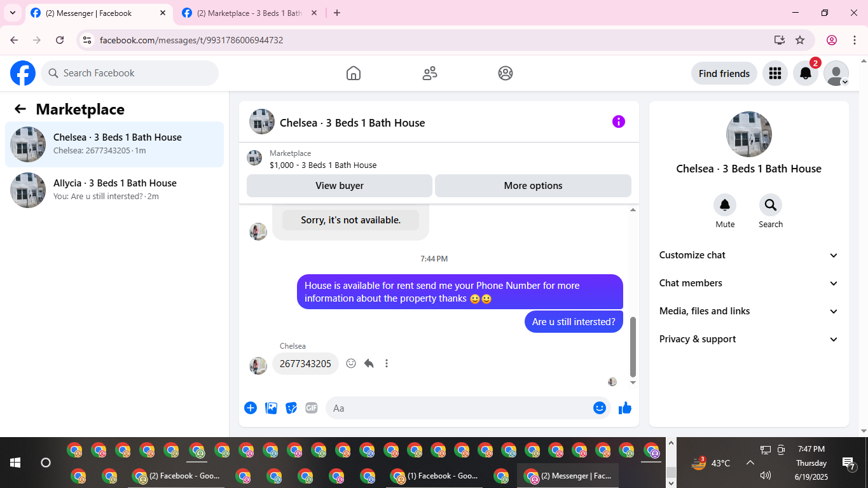Switch to the Marketplace - 3 Beds tab
868x488 pixels.
(x=249, y=13)
